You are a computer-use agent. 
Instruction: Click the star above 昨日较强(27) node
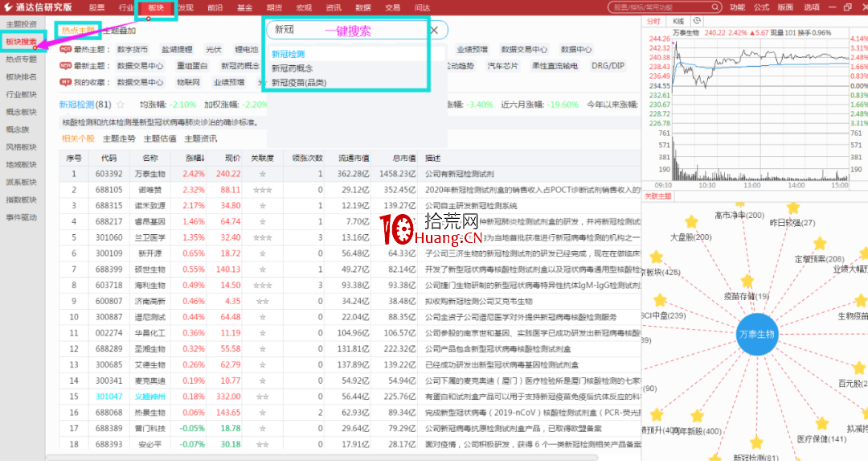tap(793, 208)
